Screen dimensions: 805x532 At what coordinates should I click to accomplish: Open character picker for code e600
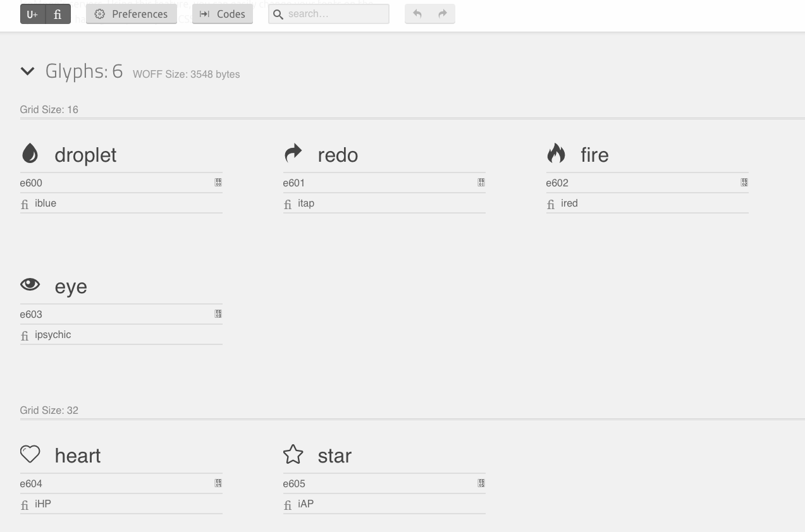(x=218, y=183)
